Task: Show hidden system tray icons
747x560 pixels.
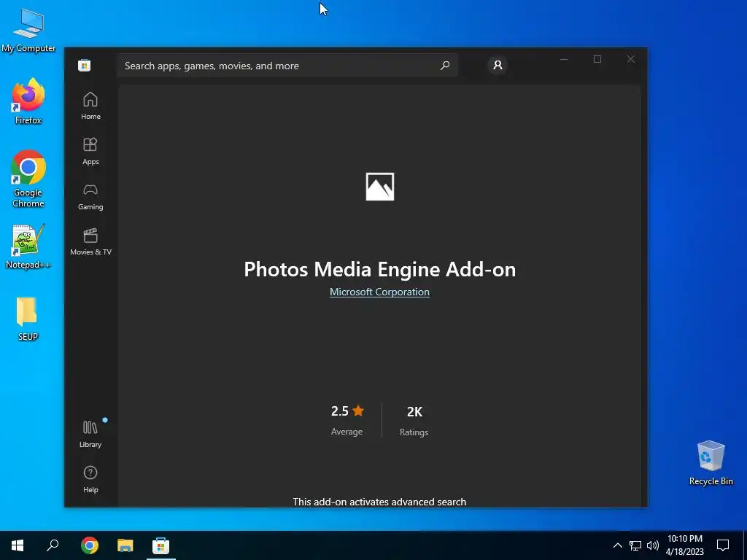Action: (x=617, y=545)
